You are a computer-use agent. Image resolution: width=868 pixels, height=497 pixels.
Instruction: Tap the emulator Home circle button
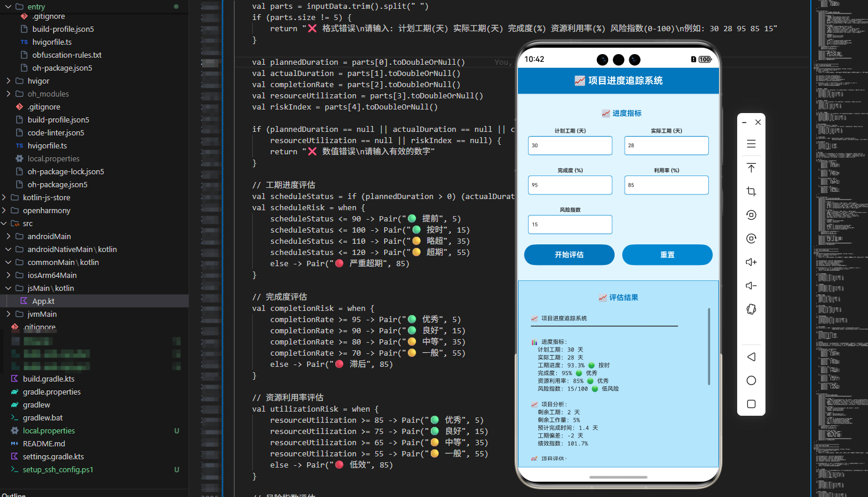(x=751, y=380)
